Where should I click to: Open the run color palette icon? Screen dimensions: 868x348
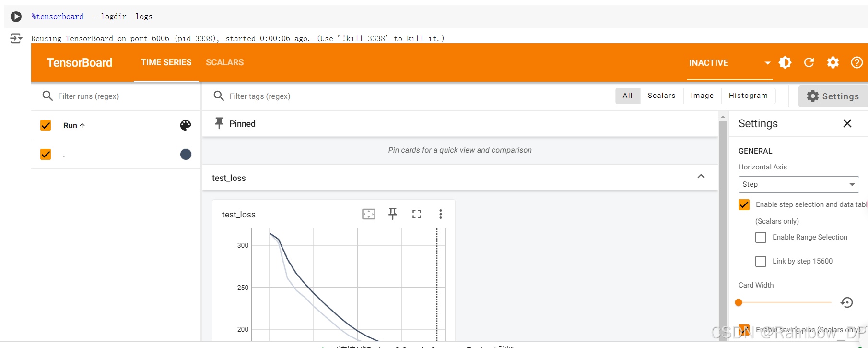(186, 125)
